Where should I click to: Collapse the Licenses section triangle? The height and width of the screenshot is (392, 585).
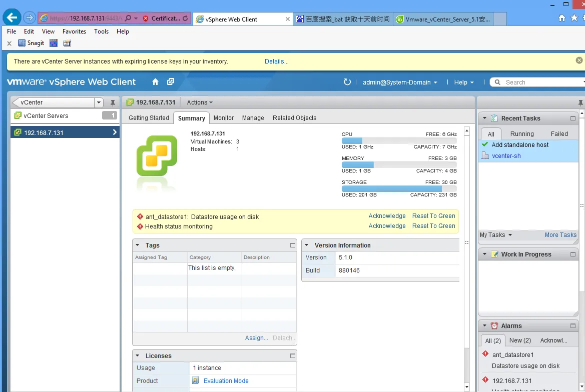point(137,356)
